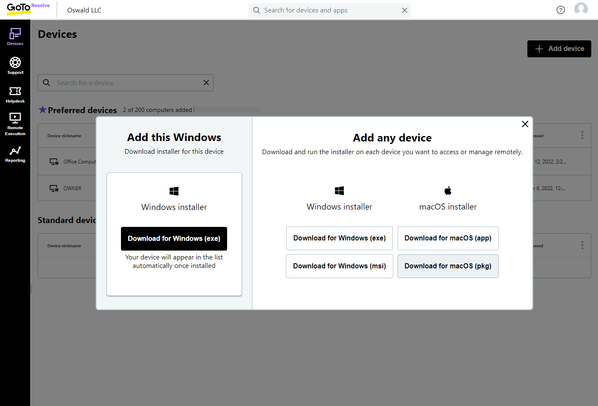
Task: Click 'Device nickname' header in Standard table
Action: pyautogui.click(x=64, y=246)
